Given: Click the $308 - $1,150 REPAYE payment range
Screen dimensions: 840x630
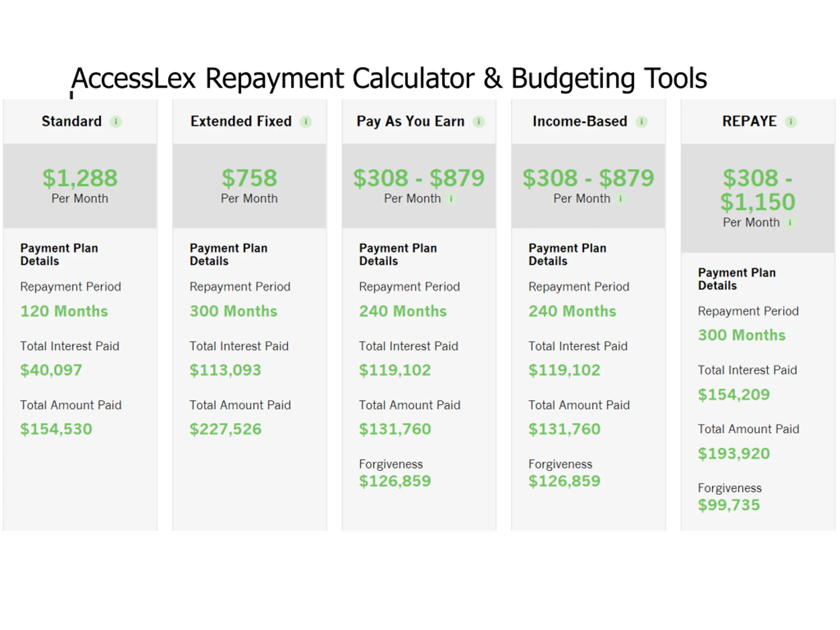Looking at the screenshot, I should 758,190.
